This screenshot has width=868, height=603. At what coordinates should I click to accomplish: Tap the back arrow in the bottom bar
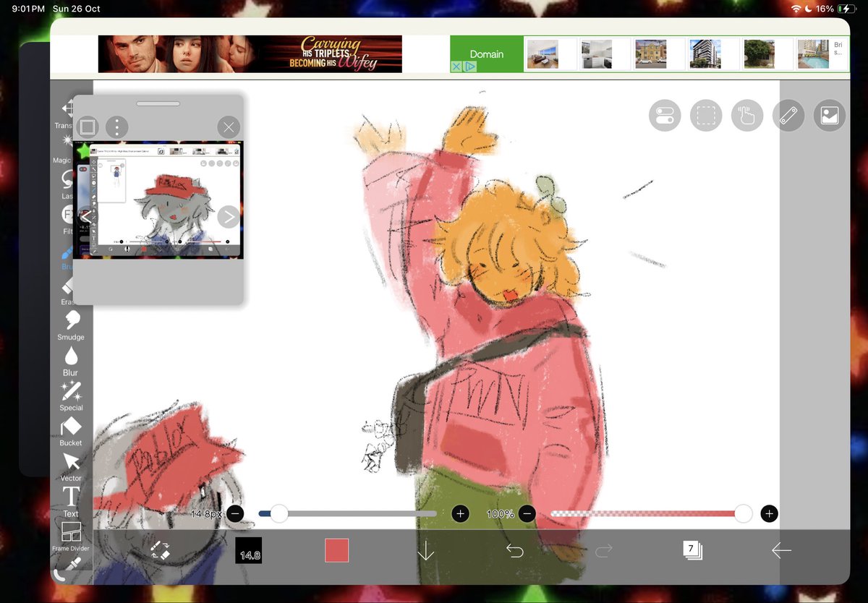coord(781,551)
